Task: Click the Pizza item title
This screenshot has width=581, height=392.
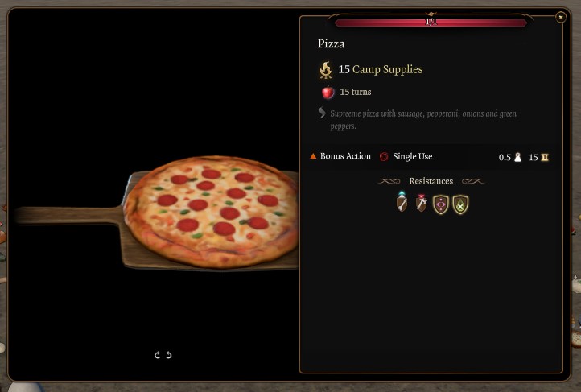Action: (331, 43)
